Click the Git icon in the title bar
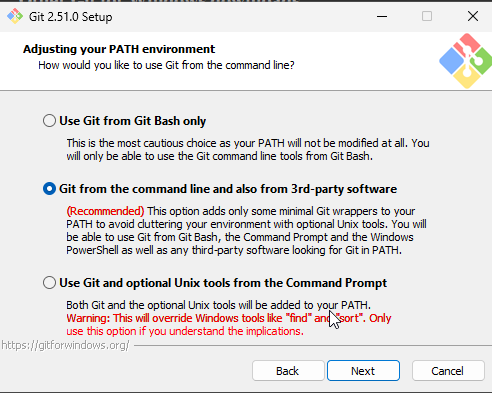 pyautogui.click(x=15, y=16)
